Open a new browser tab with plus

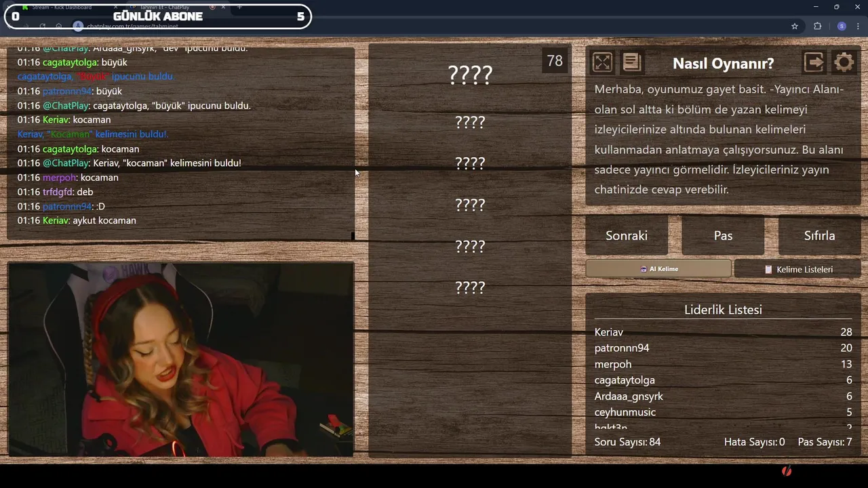(239, 7)
